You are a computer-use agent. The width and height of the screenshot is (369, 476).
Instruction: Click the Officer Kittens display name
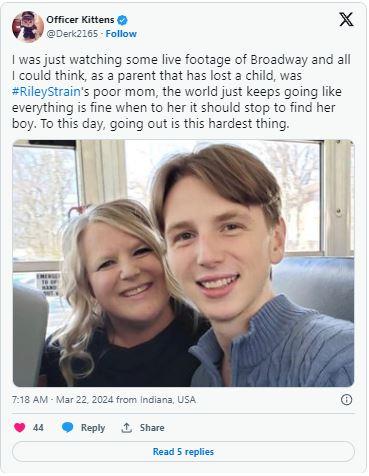pos(80,20)
